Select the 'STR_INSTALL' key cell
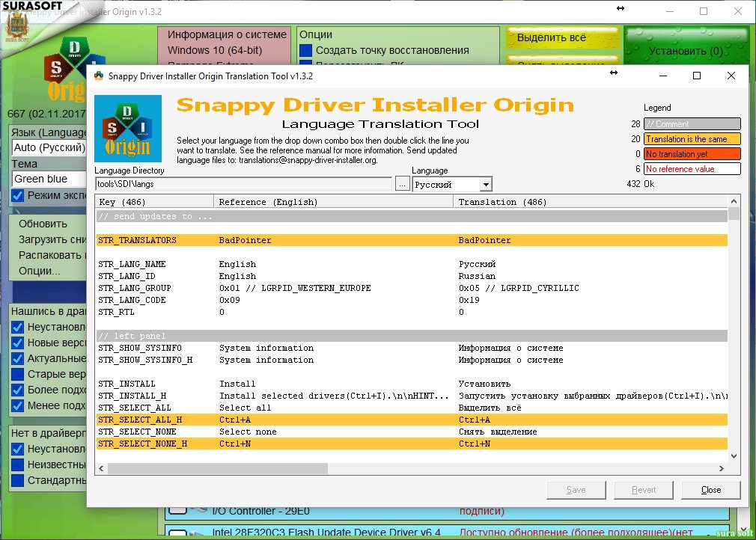 tap(126, 384)
